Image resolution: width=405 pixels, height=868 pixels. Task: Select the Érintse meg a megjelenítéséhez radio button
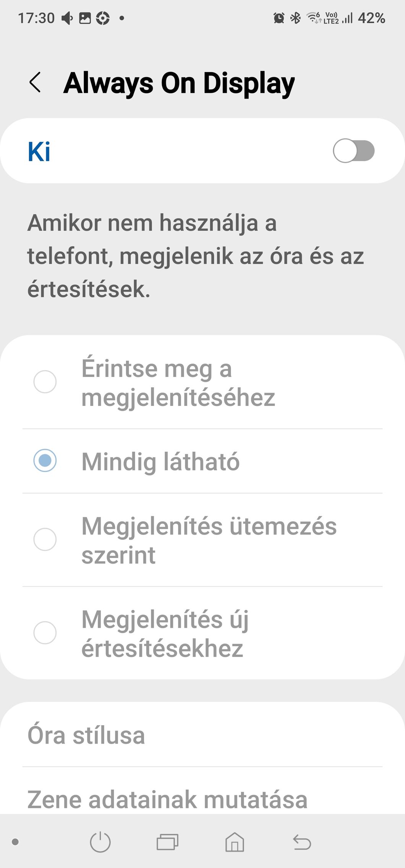[45, 381]
